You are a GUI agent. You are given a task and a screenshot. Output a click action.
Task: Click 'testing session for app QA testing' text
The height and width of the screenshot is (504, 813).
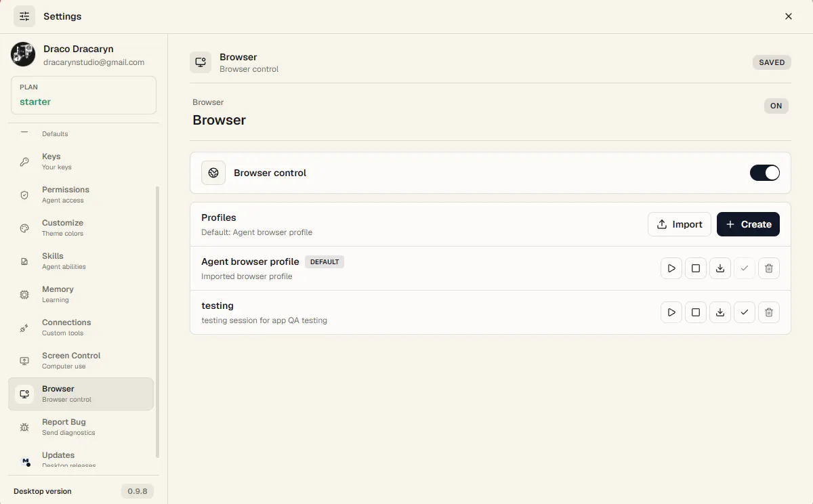[264, 320]
